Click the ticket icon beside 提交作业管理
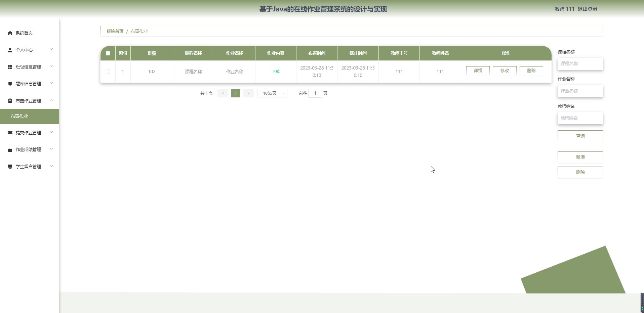644x313 pixels. point(10,133)
